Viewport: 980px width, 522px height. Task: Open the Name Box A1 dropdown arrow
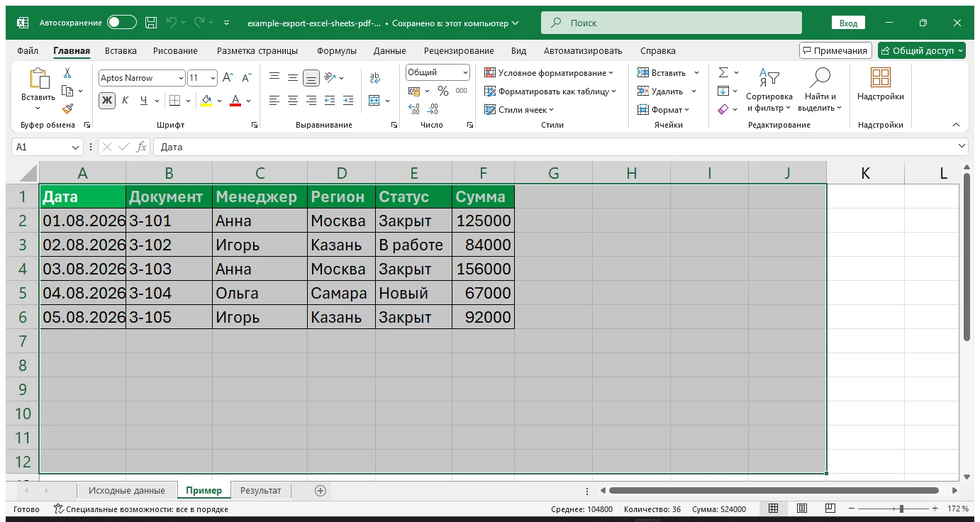[76, 147]
